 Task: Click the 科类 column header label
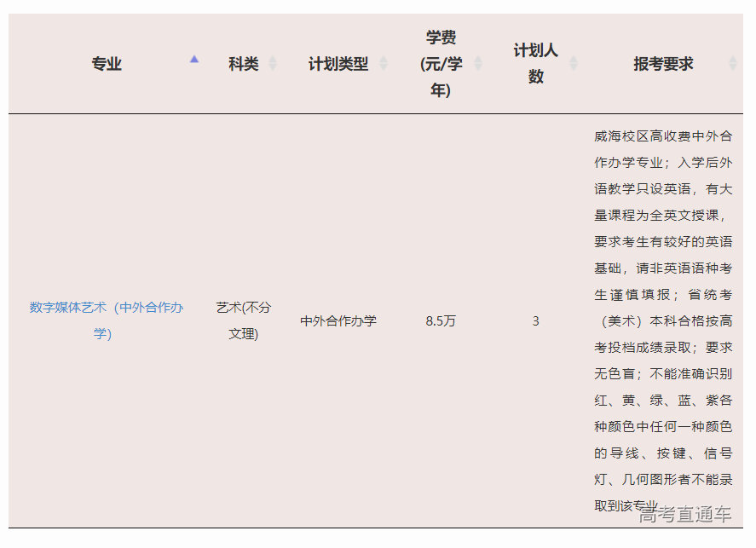[243, 64]
